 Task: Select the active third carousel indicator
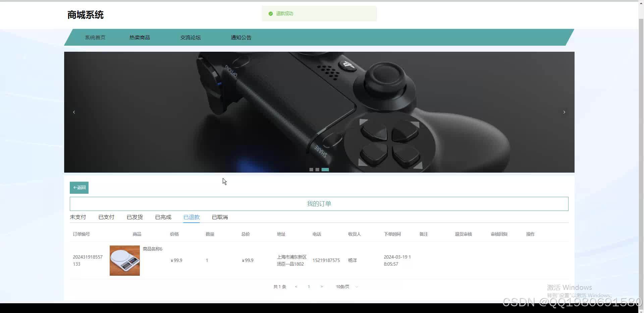coord(325,170)
